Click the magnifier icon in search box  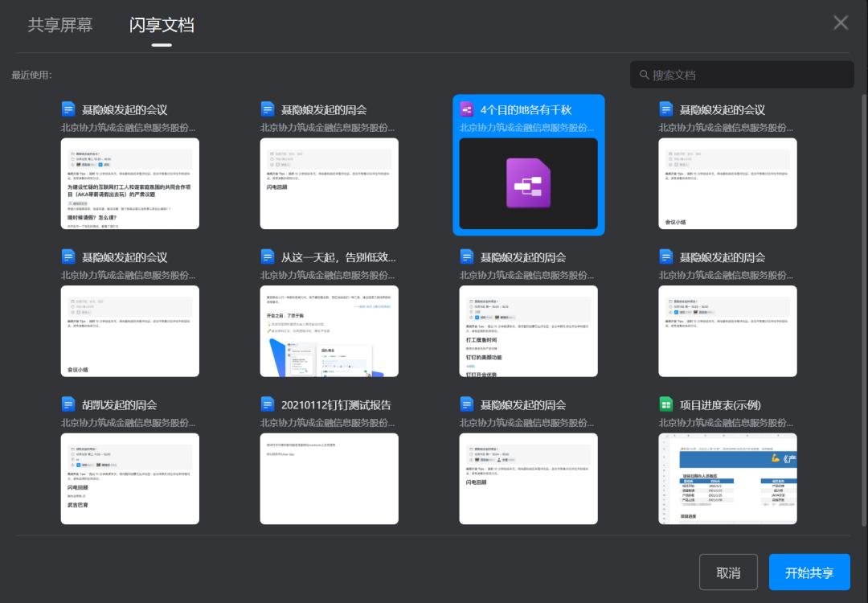pos(644,74)
